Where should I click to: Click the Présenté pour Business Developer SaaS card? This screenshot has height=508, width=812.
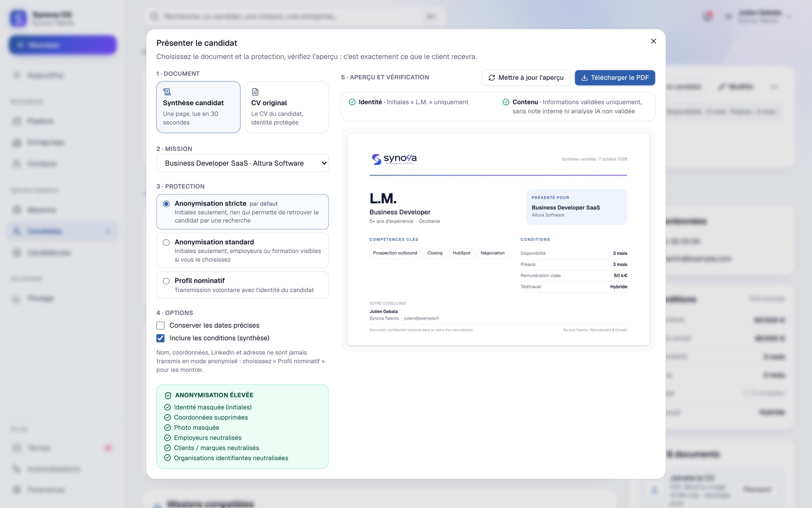(576, 207)
